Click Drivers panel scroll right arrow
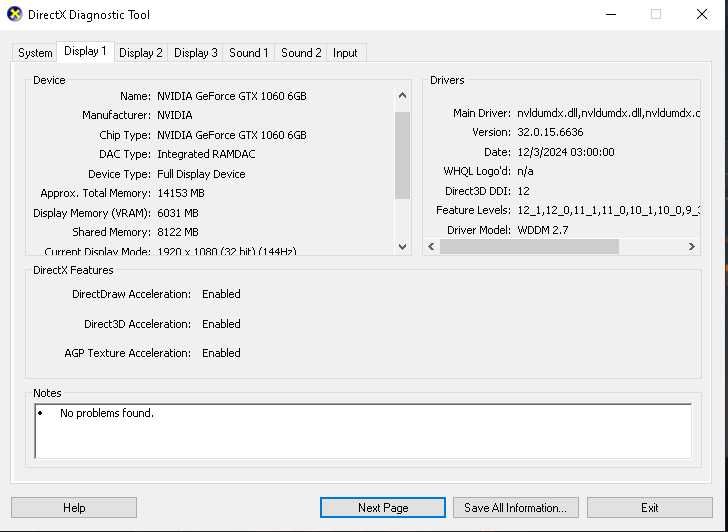The width and height of the screenshot is (728, 532). [x=692, y=247]
